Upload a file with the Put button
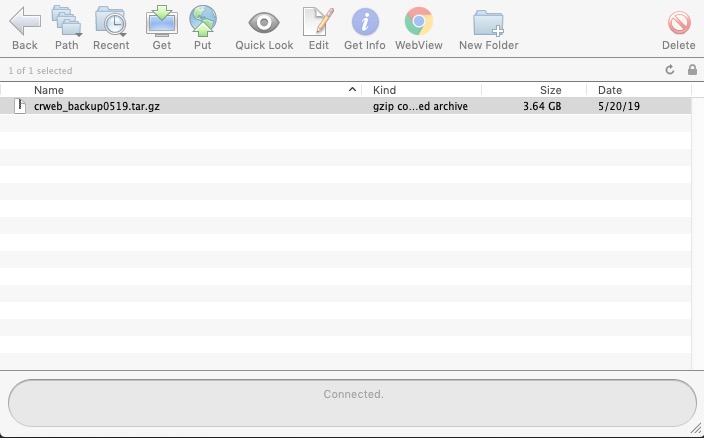 click(202, 28)
